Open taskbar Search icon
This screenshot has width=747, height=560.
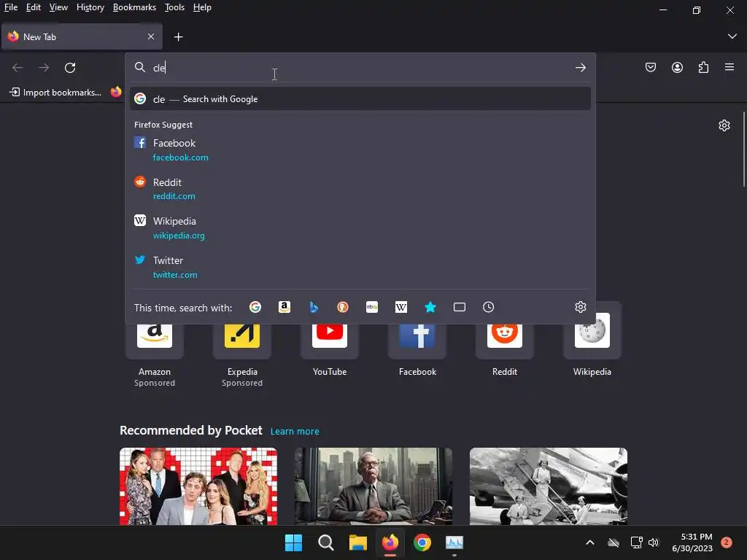pyautogui.click(x=326, y=542)
